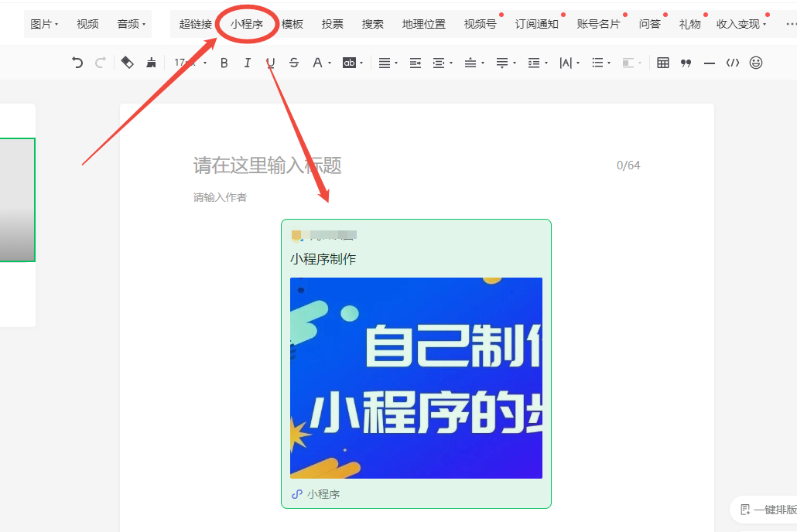Expand the alignment options arrow
The width and height of the screenshot is (797, 532).
click(396, 63)
